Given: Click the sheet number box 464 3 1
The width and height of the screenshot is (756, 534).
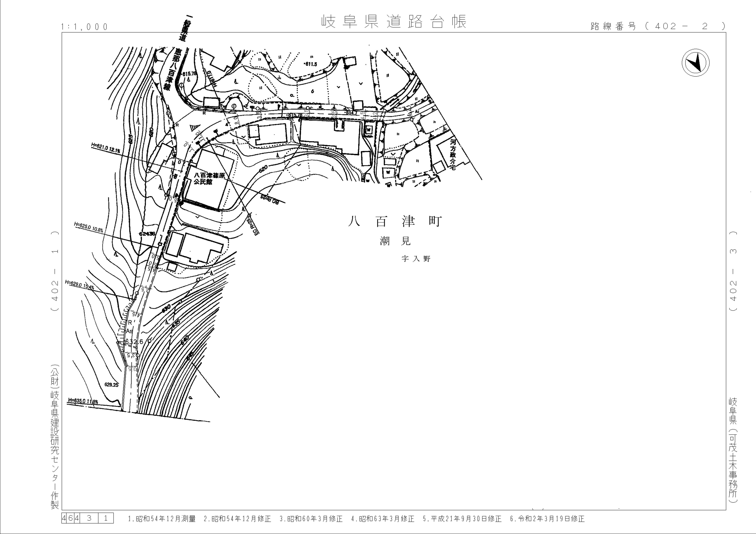Looking at the screenshot, I should (87, 518).
